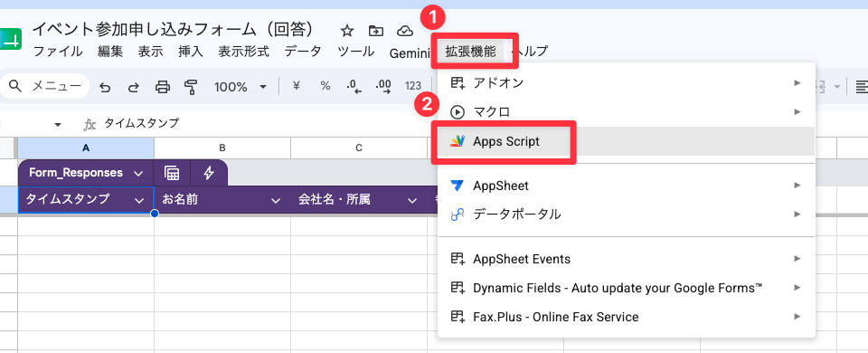Click the お名前 header cell

pos(222,200)
